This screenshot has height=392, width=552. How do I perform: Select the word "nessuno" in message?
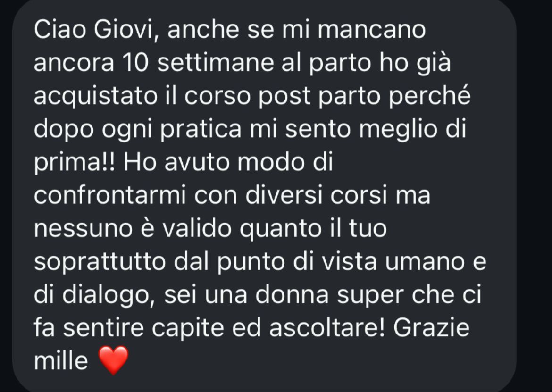coord(83,229)
